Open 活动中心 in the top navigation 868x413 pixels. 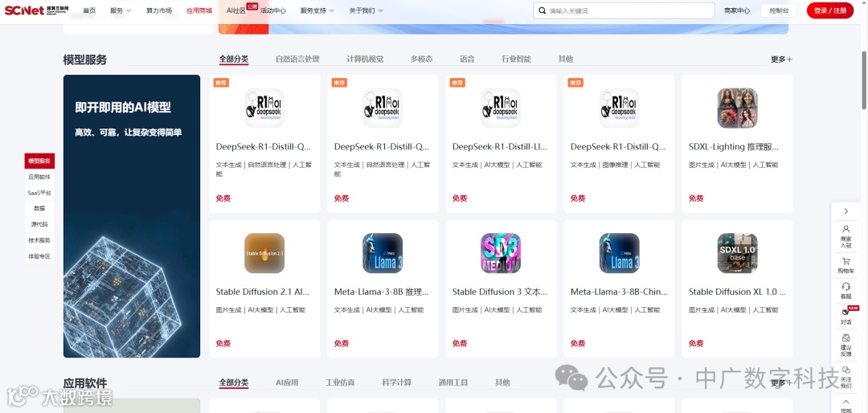click(x=273, y=10)
